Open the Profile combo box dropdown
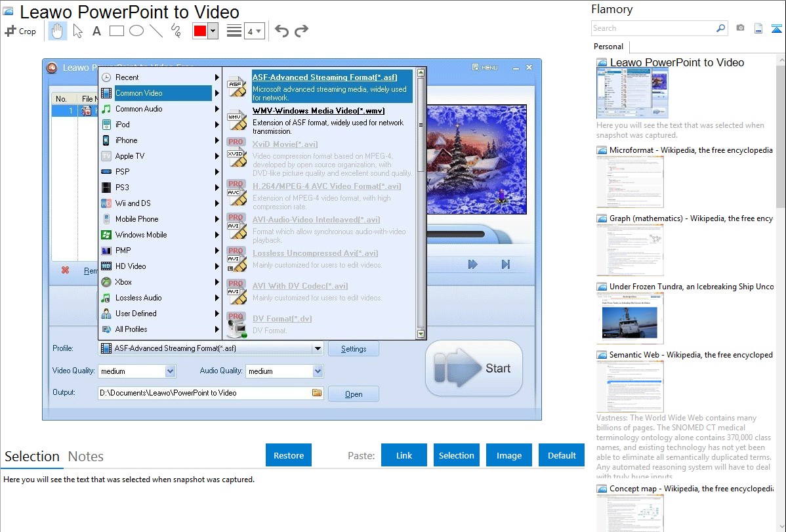The width and height of the screenshot is (786, 532). click(x=318, y=348)
